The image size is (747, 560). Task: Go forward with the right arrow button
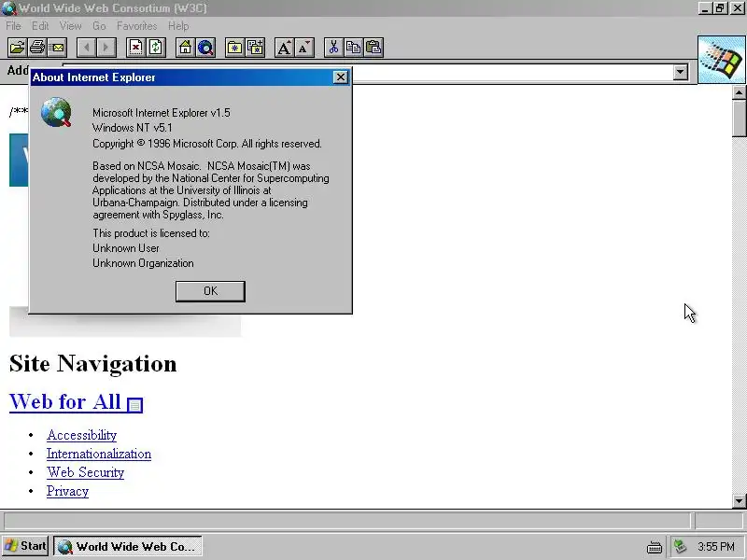click(106, 48)
